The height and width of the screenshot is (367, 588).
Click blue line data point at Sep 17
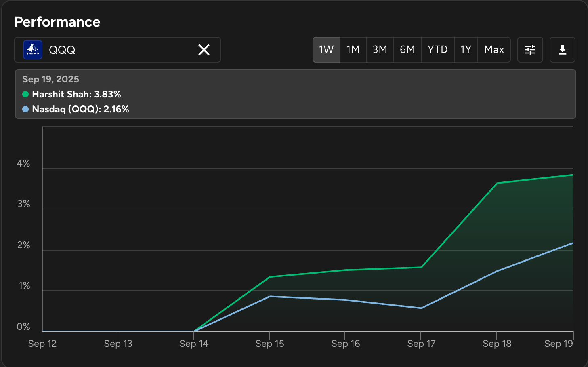pyautogui.click(x=421, y=308)
